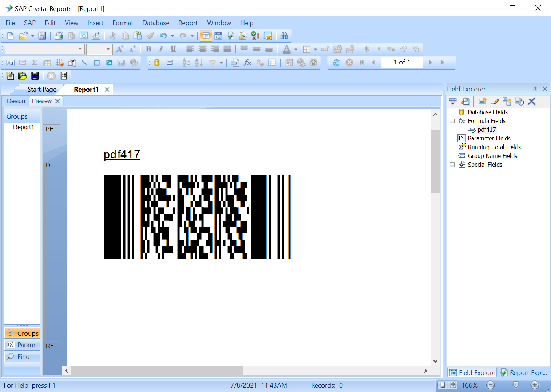Screen dimensions: 551x392
Task: Switch to Report Expl... tab at bottom
Action: click(524, 372)
